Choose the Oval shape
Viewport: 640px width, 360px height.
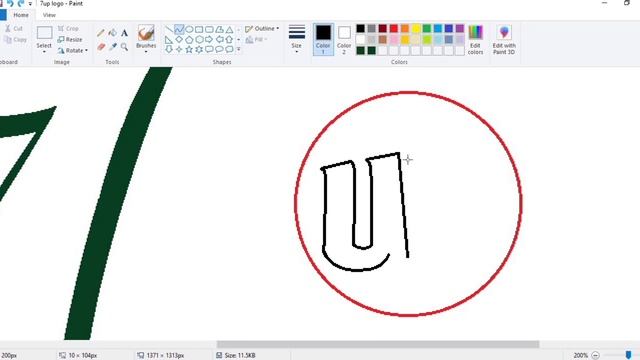[189, 29]
